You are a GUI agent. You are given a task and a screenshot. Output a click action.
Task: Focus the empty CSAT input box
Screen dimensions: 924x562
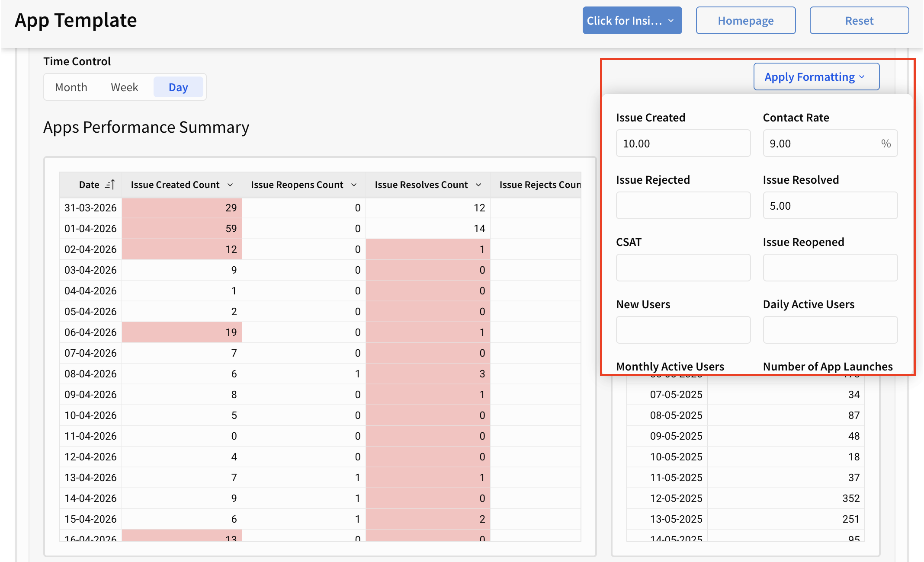pos(683,268)
